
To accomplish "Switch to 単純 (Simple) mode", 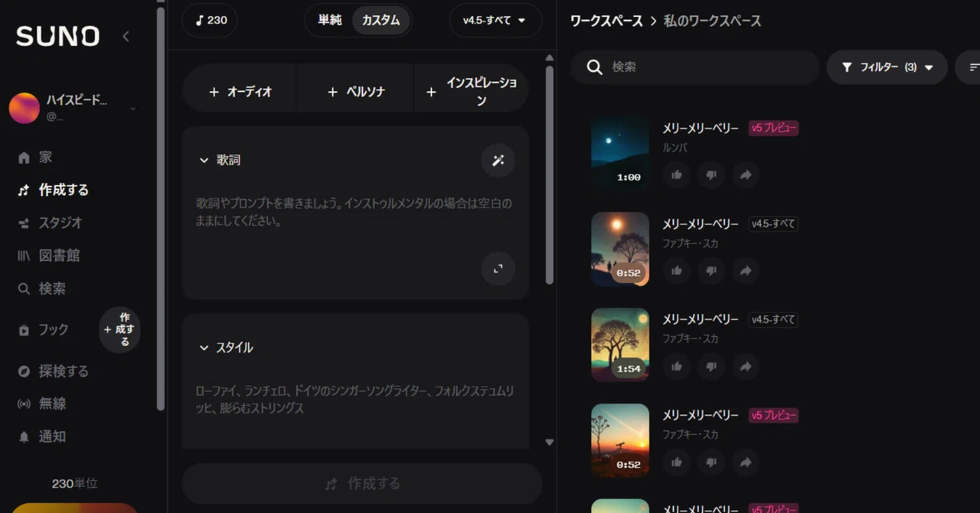I will (x=330, y=21).
